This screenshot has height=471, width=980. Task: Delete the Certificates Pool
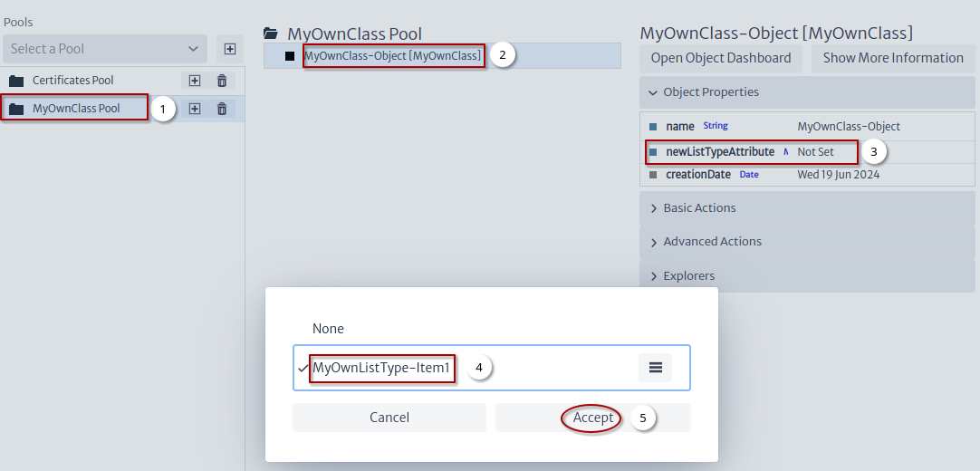click(221, 81)
